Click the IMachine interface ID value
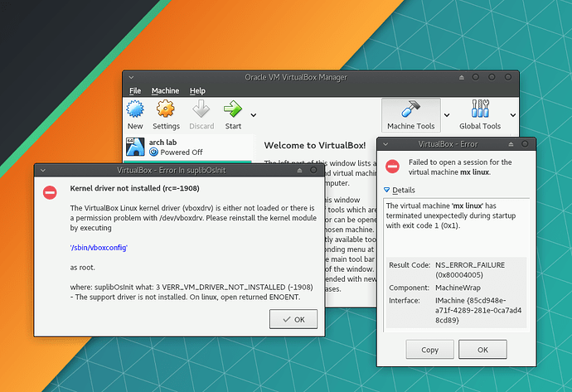Image resolution: width=572 pixels, height=392 pixels. pyautogui.click(x=478, y=310)
